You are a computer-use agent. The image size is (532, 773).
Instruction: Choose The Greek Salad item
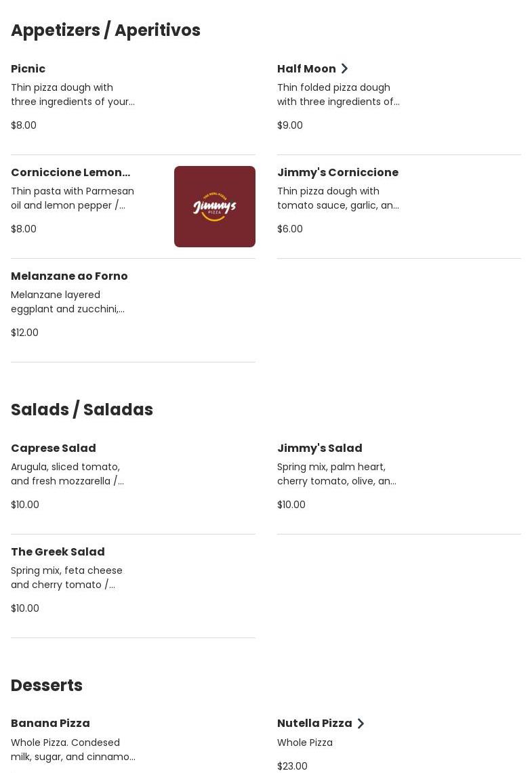point(58,551)
